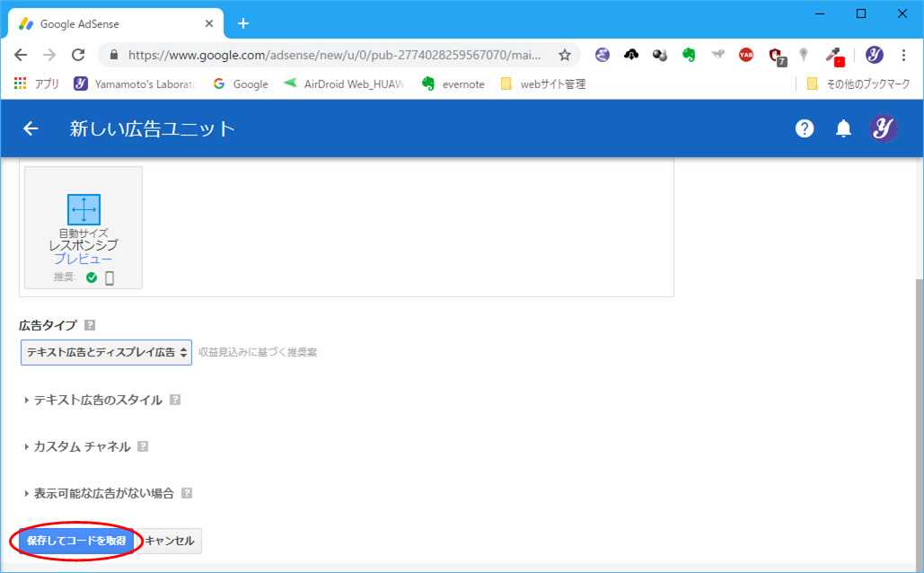Image resolution: width=924 pixels, height=573 pixels.
Task: Click 保存してコードを取得 button
Action: point(76,541)
